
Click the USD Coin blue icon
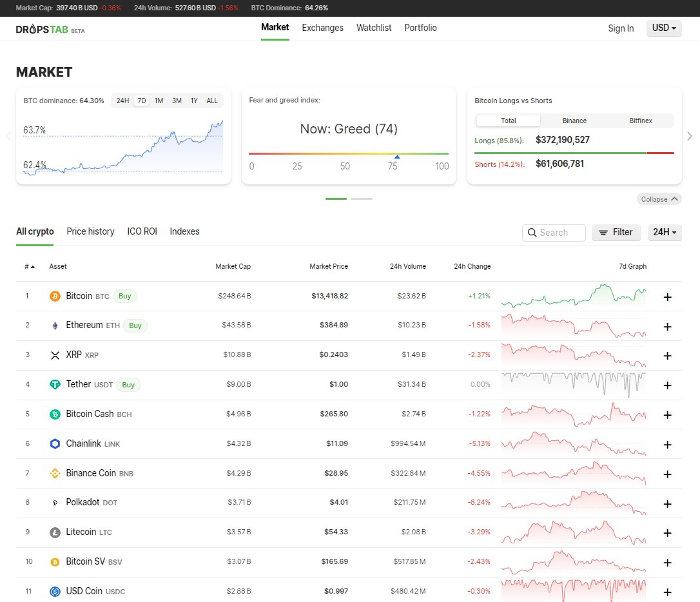[x=55, y=592]
